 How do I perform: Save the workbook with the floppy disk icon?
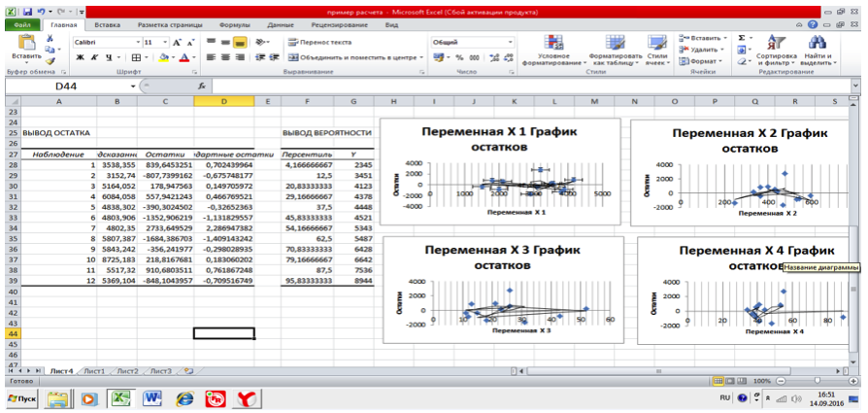[28, 11]
